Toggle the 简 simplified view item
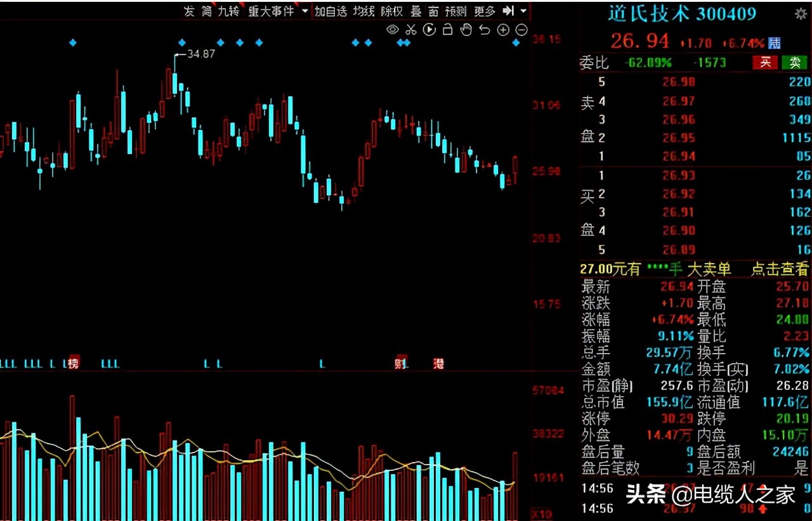Screen dimensions: 812x521 [x=207, y=11]
